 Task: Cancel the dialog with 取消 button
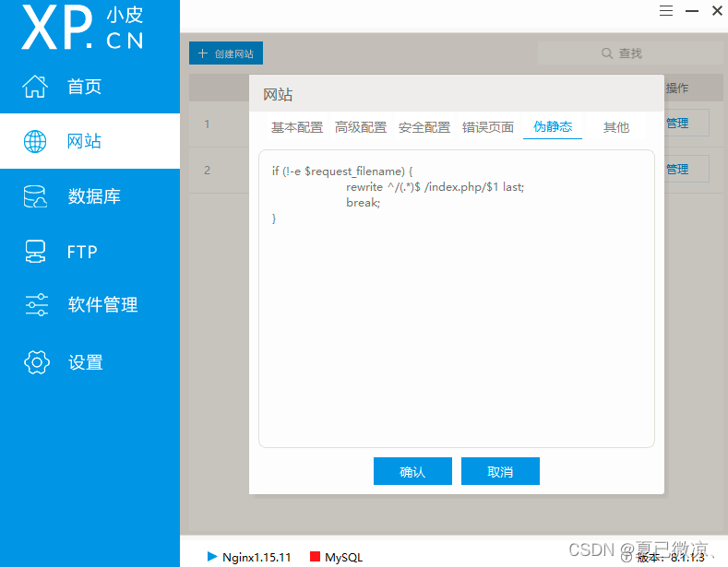[x=500, y=471]
